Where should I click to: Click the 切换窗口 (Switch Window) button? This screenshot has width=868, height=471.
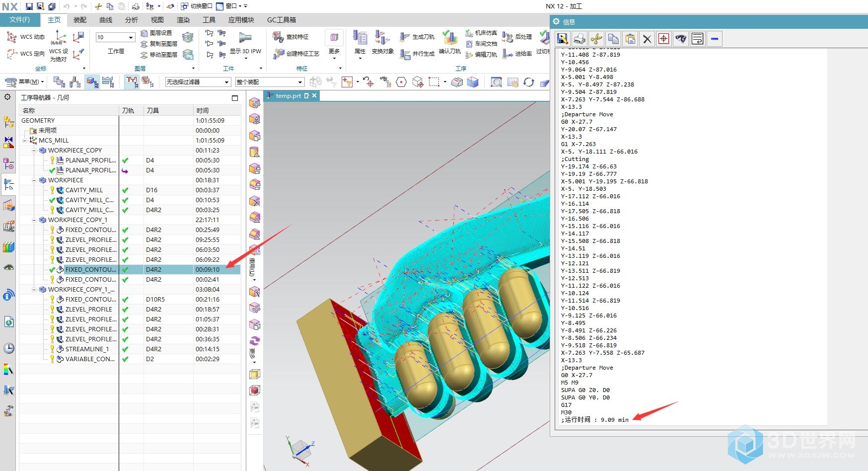(x=197, y=6)
